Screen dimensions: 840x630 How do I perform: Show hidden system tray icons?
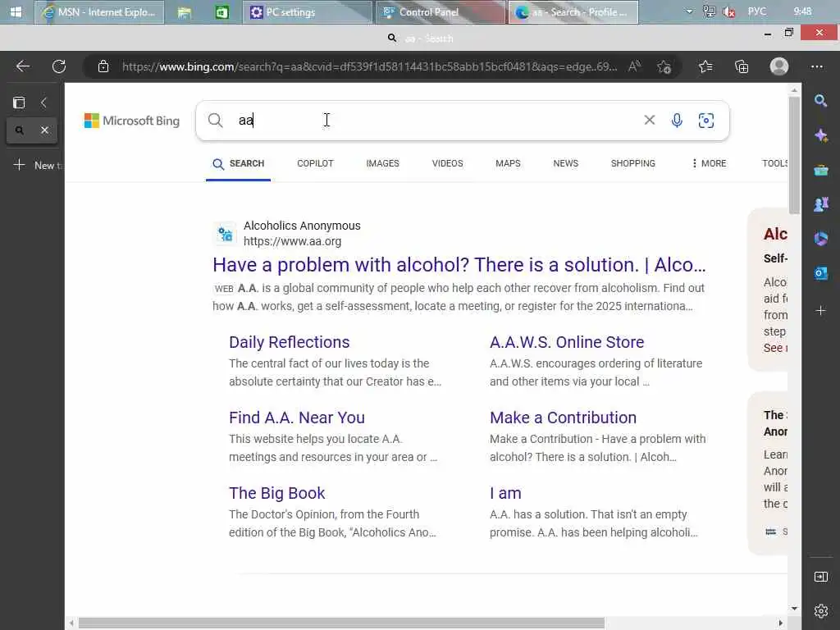pyautogui.click(x=689, y=11)
